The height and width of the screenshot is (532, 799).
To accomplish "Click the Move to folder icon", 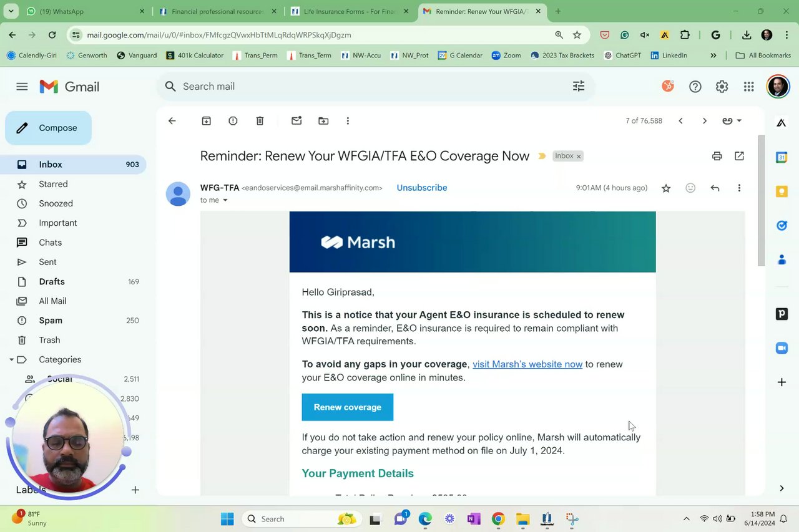I will coord(323,121).
